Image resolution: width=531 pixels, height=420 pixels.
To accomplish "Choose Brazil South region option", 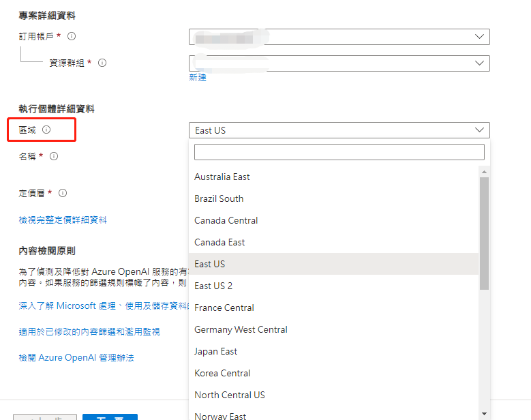I will pos(219,198).
